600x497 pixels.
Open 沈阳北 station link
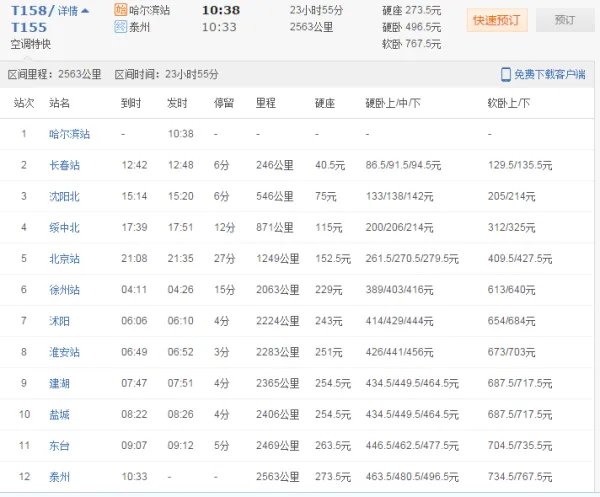coord(63,196)
